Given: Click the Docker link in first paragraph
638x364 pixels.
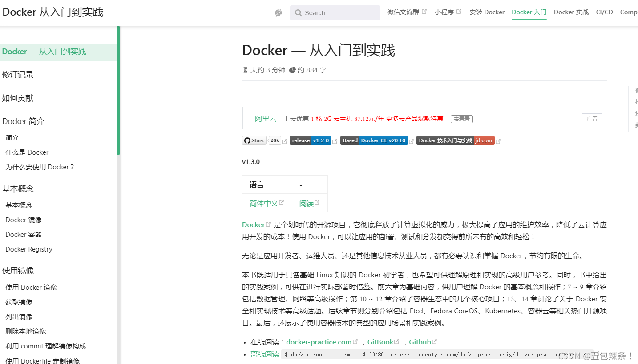Looking at the screenshot, I should (x=256, y=224).
